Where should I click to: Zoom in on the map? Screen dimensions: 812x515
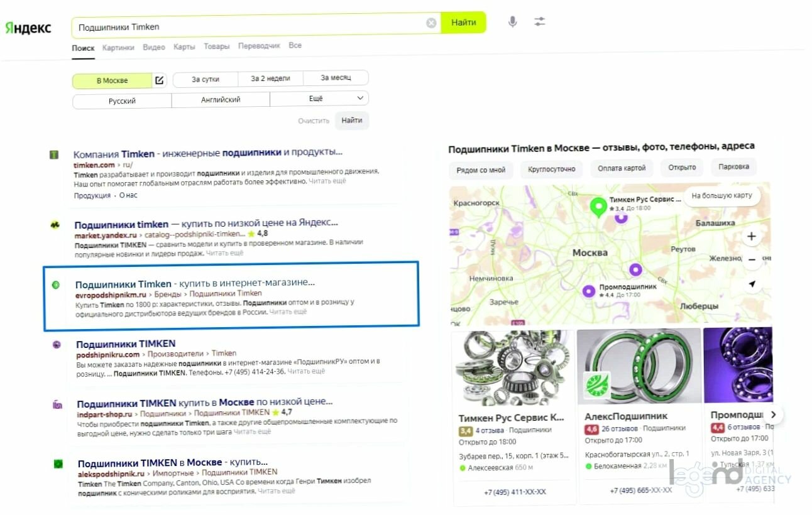click(x=751, y=237)
